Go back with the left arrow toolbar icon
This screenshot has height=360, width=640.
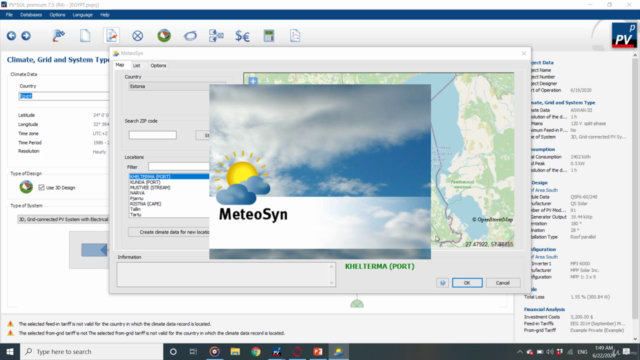point(11,36)
